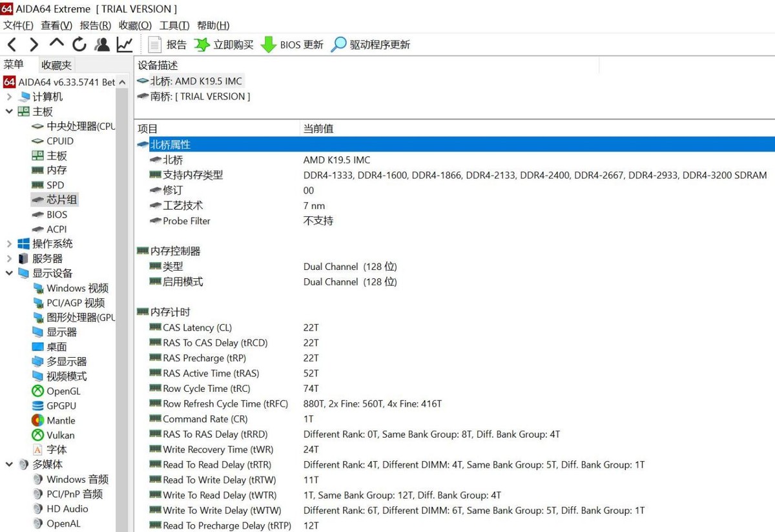Image resolution: width=775 pixels, height=532 pixels.
Task: Click the Vulkan icon in the sidebar
Action: pyautogui.click(x=39, y=435)
